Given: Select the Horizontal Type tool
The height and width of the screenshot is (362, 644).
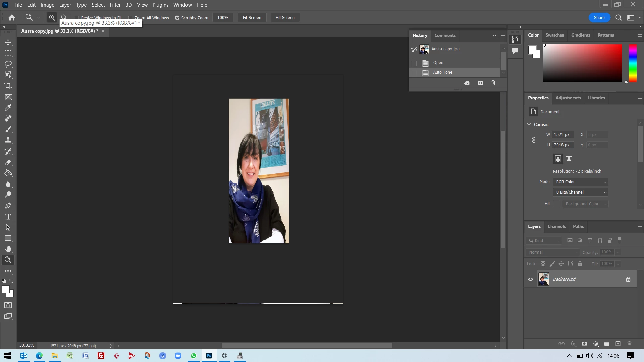Looking at the screenshot, I should [x=8, y=217].
